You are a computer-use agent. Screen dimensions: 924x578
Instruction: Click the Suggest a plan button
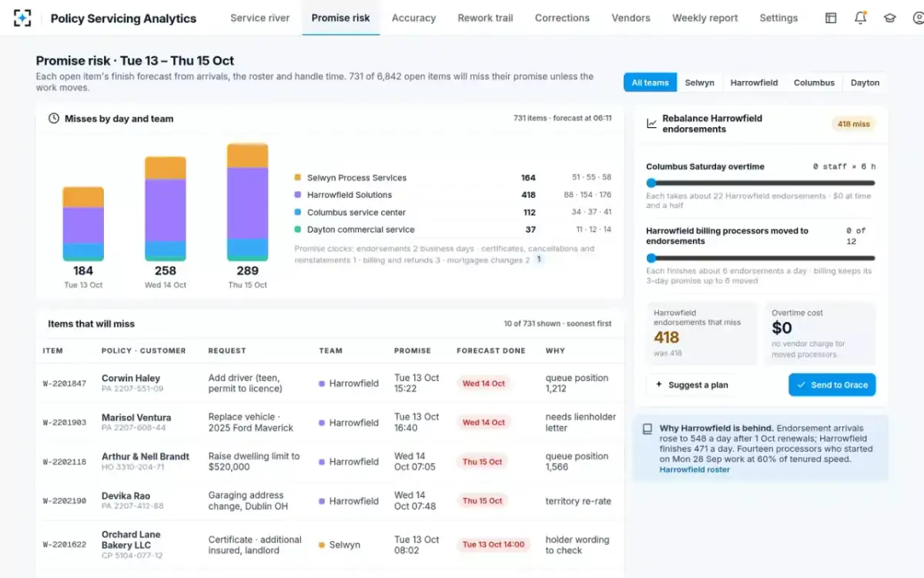(692, 385)
